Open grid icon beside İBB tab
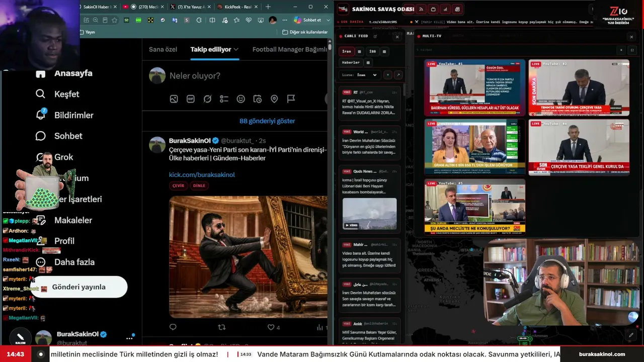The width and height of the screenshot is (644, 362). [x=384, y=51]
